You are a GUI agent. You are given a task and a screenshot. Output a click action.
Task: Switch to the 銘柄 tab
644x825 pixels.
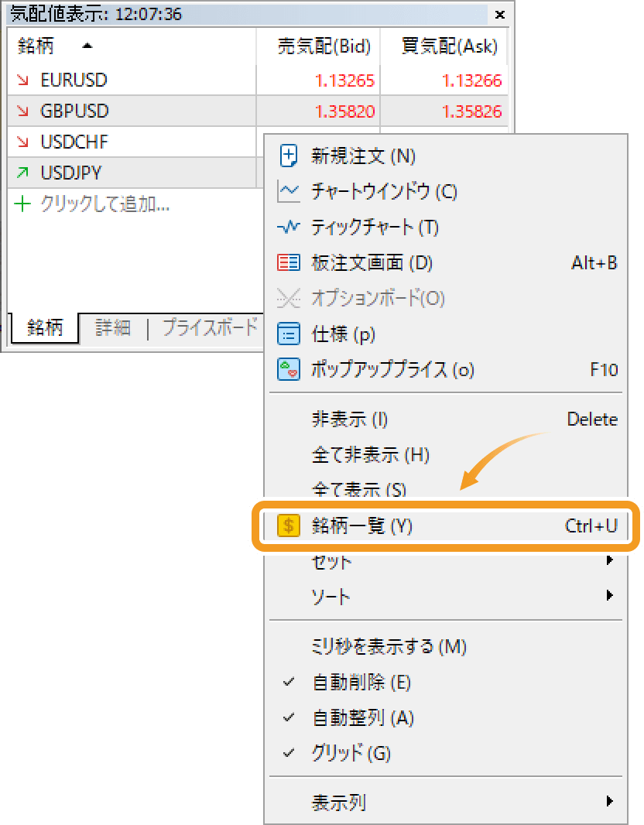click(x=45, y=327)
